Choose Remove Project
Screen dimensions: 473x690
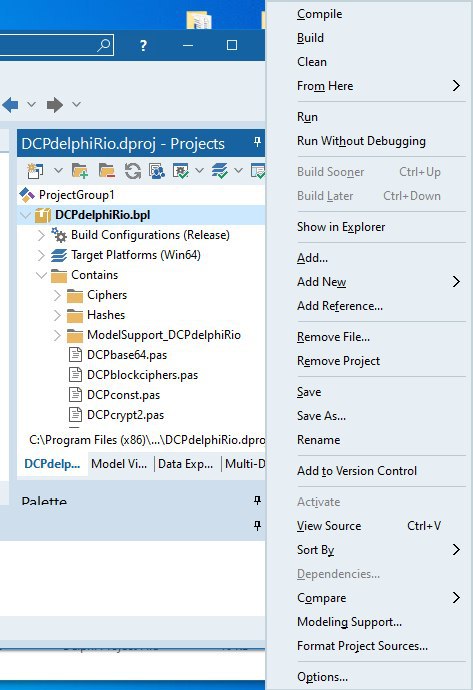[338, 361]
